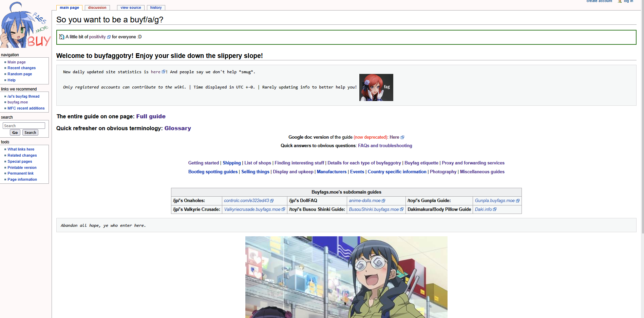Open MFC recent additions in the sidebar
This screenshot has height=318, width=644.
[26, 108]
